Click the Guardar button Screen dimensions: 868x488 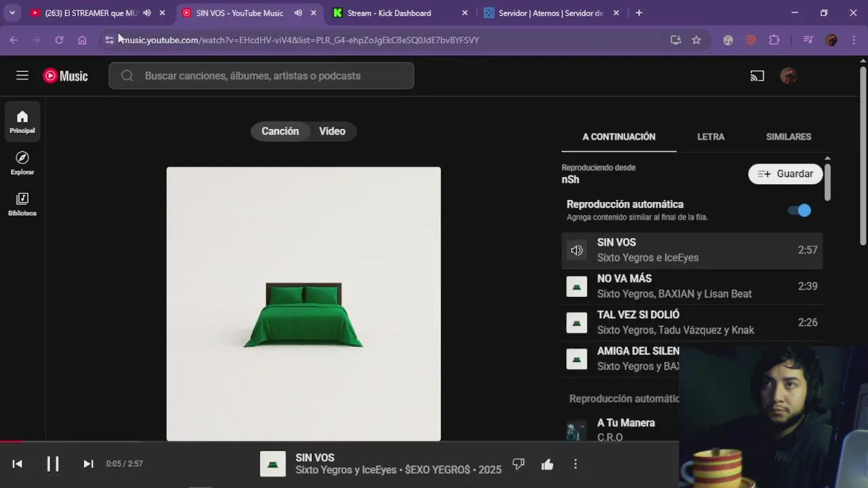[785, 174]
